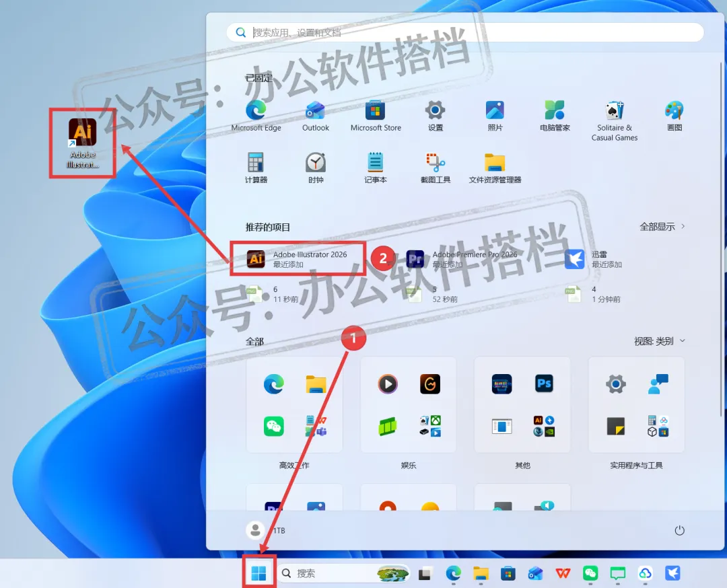Click the taskbar 搜索 search box
This screenshot has height=588, width=727.
coord(345,574)
